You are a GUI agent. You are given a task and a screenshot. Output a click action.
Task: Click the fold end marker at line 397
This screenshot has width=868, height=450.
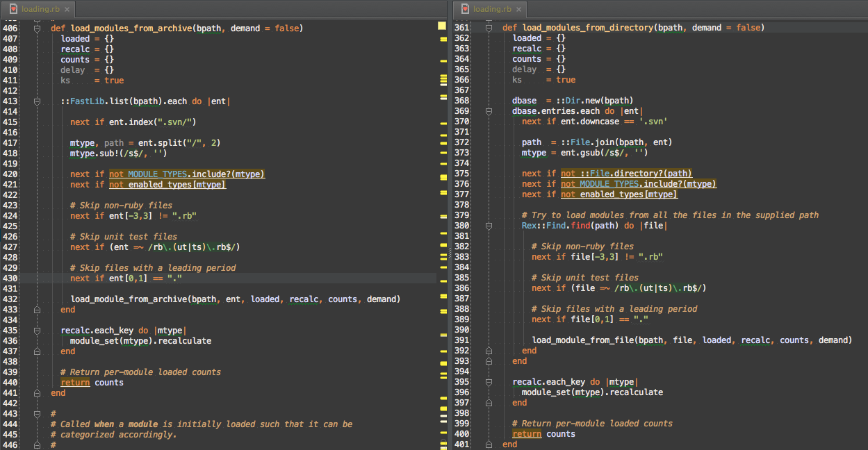(488, 403)
